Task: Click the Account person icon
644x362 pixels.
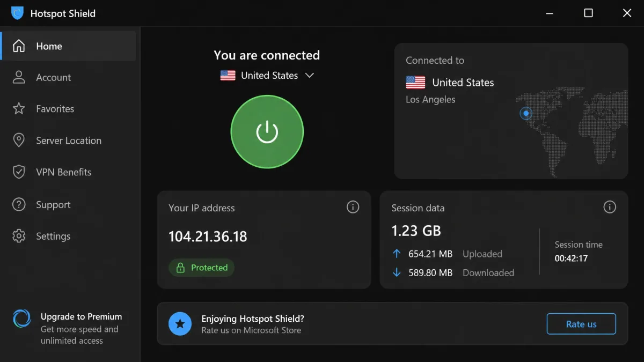Action: click(x=19, y=77)
